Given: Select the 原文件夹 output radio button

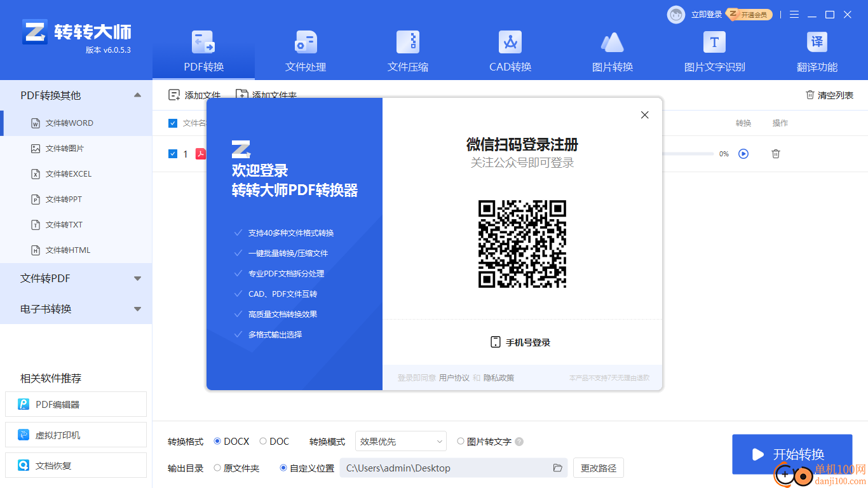Looking at the screenshot, I should (x=217, y=468).
